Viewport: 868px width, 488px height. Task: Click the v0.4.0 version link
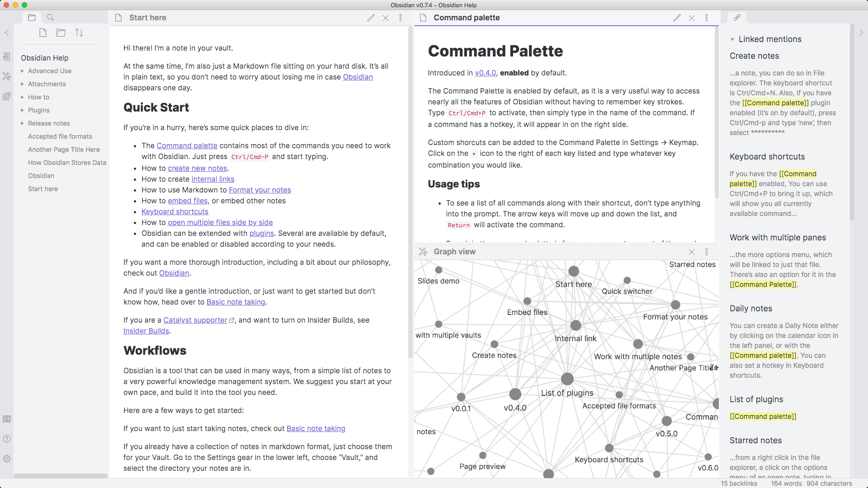[x=485, y=73]
